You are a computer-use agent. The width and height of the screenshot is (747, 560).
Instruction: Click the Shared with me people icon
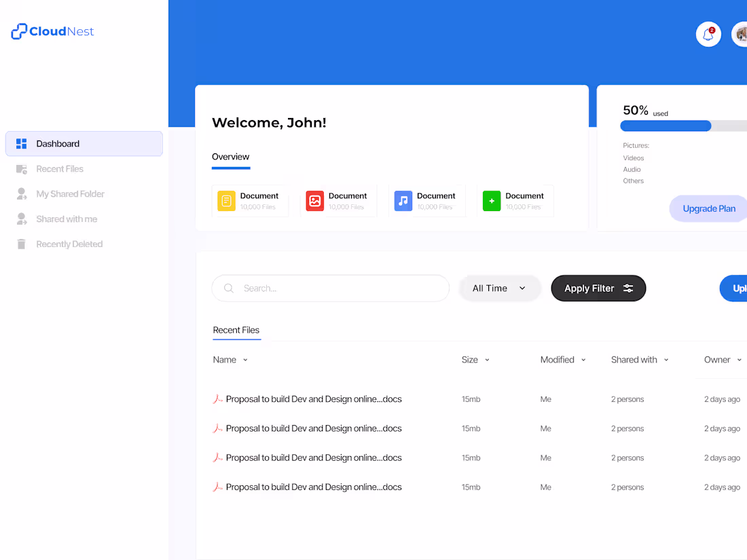coord(22,219)
